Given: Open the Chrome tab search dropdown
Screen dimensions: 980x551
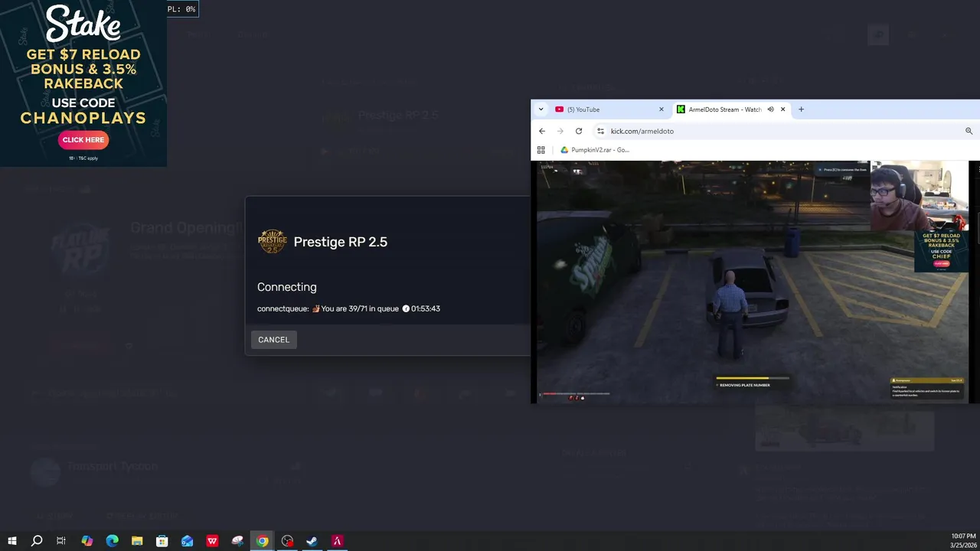Looking at the screenshot, I should point(541,109).
